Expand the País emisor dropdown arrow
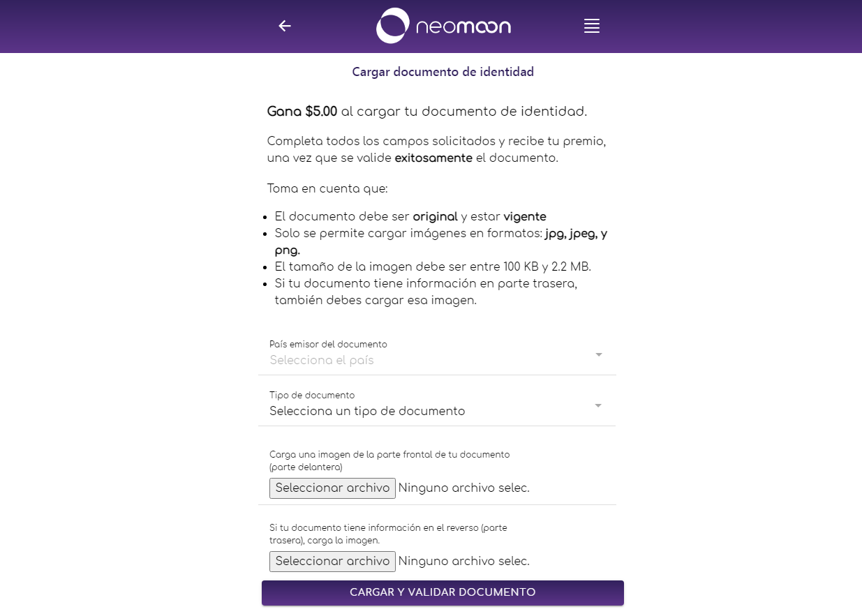Screen dimensions: 862x616 click(x=599, y=354)
